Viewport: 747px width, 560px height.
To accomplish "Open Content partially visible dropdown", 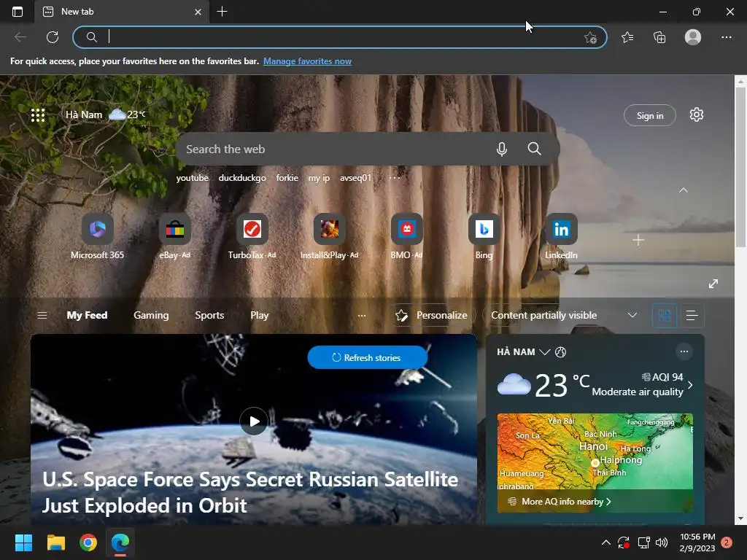I will coord(564,315).
